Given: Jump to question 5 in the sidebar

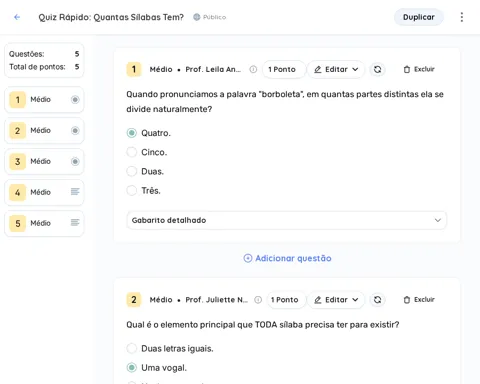Looking at the screenshot, I should 44,223.
